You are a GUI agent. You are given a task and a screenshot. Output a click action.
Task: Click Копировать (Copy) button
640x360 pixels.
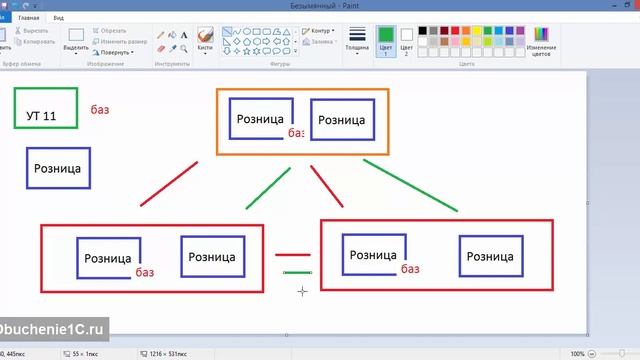(x=34, y=42)
